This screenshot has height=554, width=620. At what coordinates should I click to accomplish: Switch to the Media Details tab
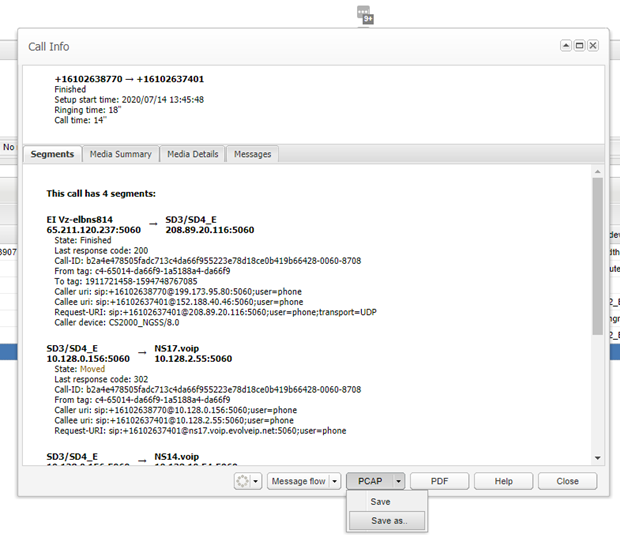(192, 154)
